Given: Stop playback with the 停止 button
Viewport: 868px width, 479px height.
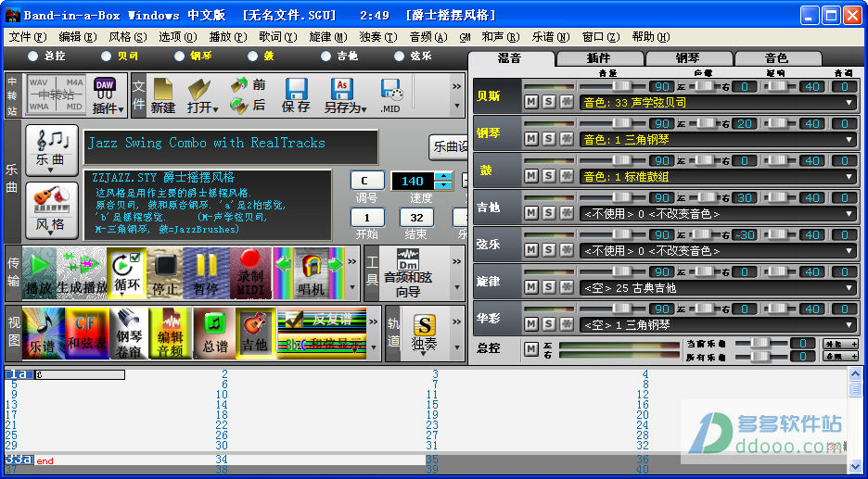Looking at the screenshot, I should (x=164, y=273).
